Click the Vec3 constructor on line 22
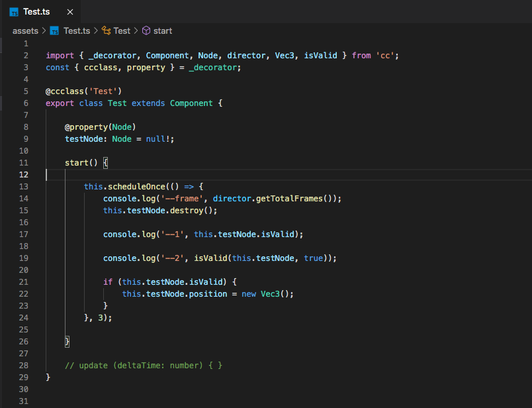Image resolution: width=532 pixels, height=408 pixels. [270, 294]
